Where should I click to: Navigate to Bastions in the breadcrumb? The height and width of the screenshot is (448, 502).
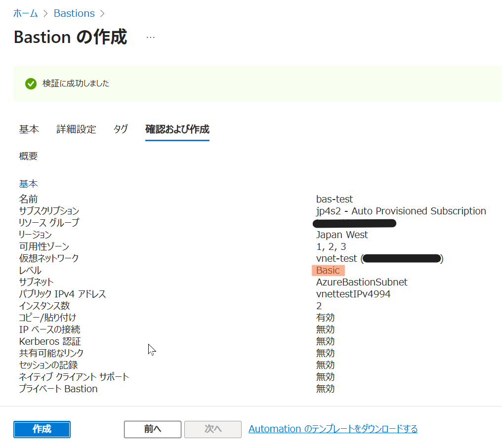click(x=74, y=13)
